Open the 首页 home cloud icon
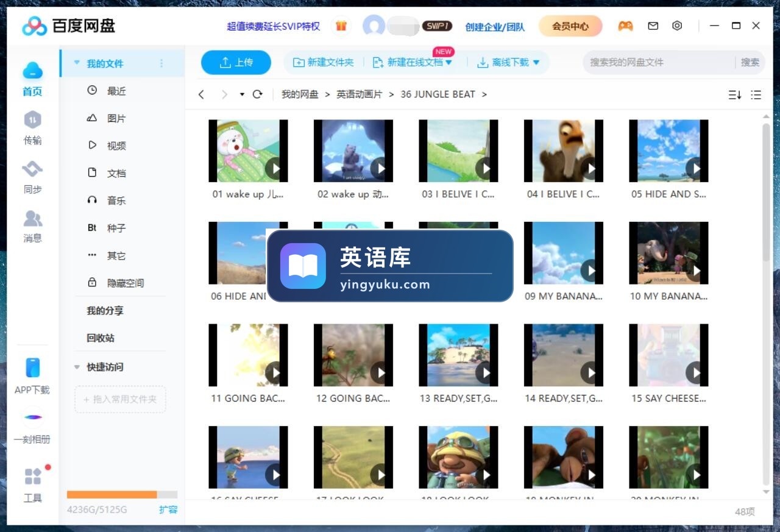Viewport: 780px width, 532px height. pos(32,71)
